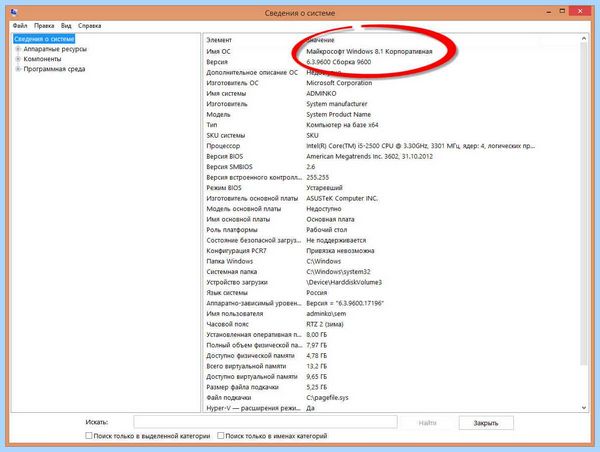Screen dimensions: 600x452
Task: Click the American Megatrends Inc. BIOS value
Action: [x=369, y=156]
